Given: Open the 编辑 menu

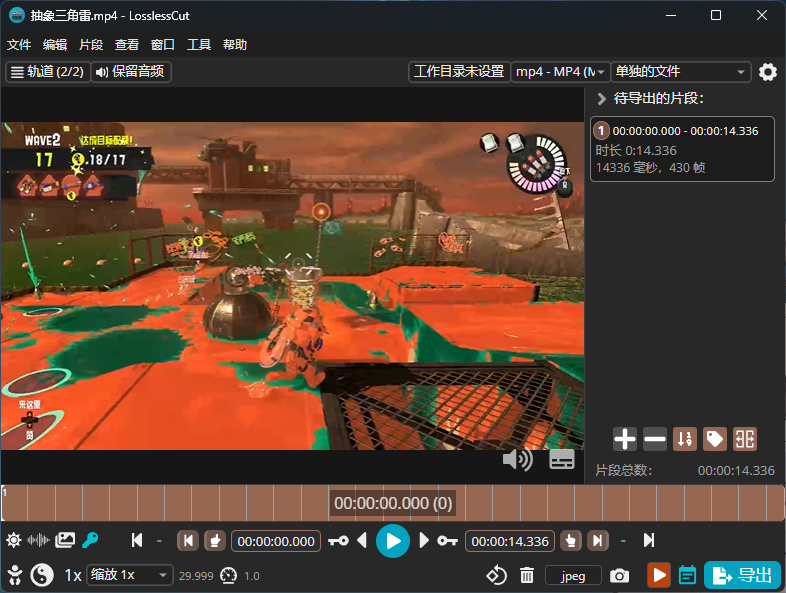Looking at the screenshot, I should 55,45.
